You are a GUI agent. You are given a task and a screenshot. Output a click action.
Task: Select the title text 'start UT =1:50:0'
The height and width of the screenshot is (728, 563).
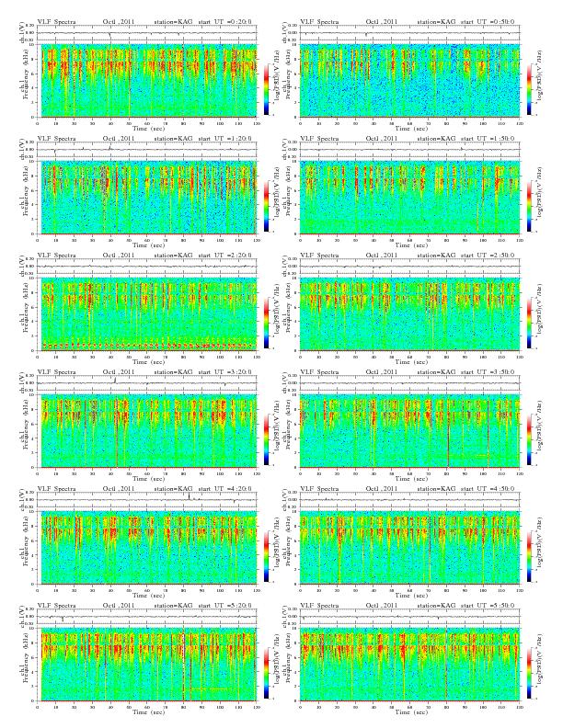(488, 139)
